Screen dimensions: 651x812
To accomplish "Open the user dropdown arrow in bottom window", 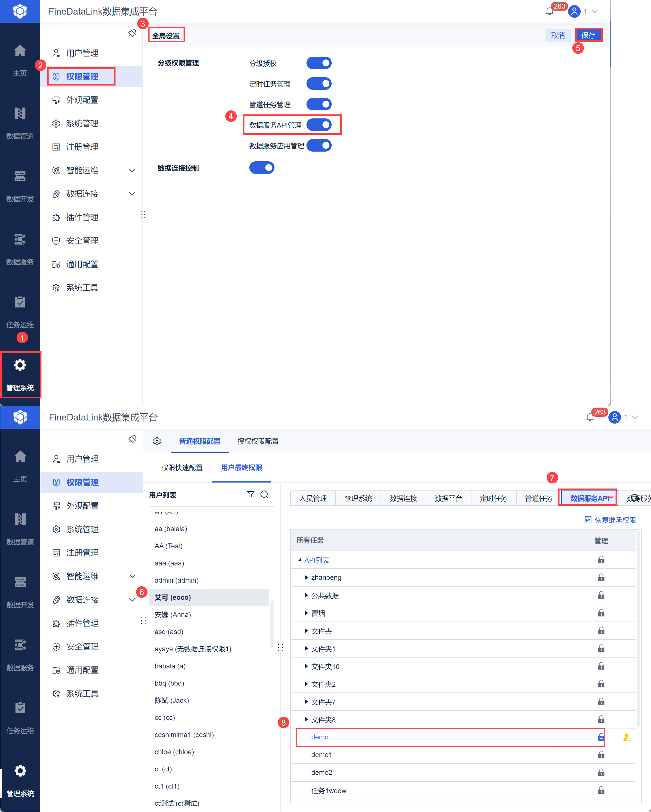I will click(x=635, y=417).
